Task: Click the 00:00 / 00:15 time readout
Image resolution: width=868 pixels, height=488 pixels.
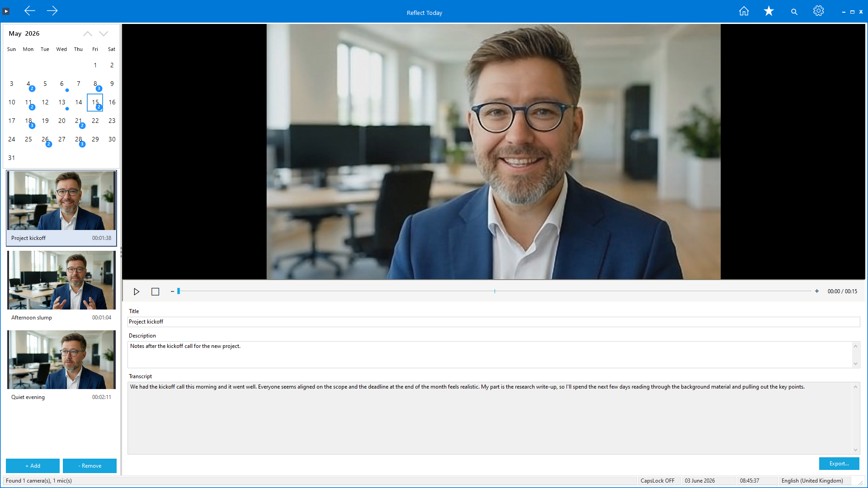Action: coord(842,291)
